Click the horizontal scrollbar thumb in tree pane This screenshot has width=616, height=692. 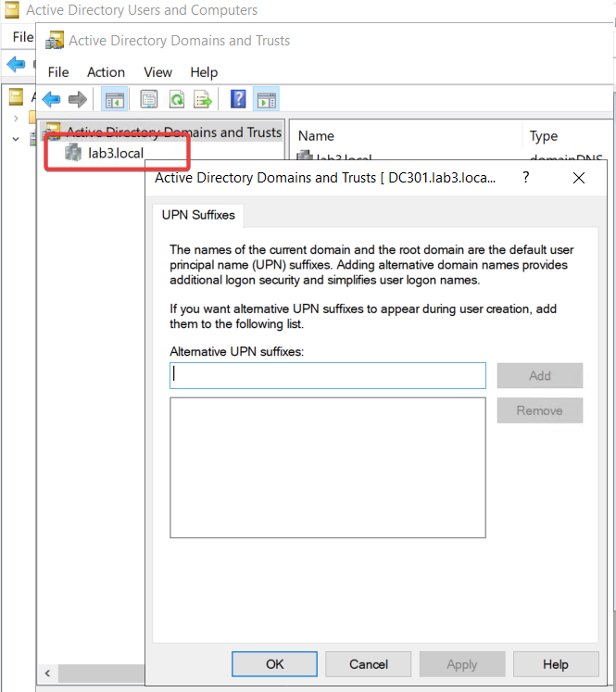point(102,673)
